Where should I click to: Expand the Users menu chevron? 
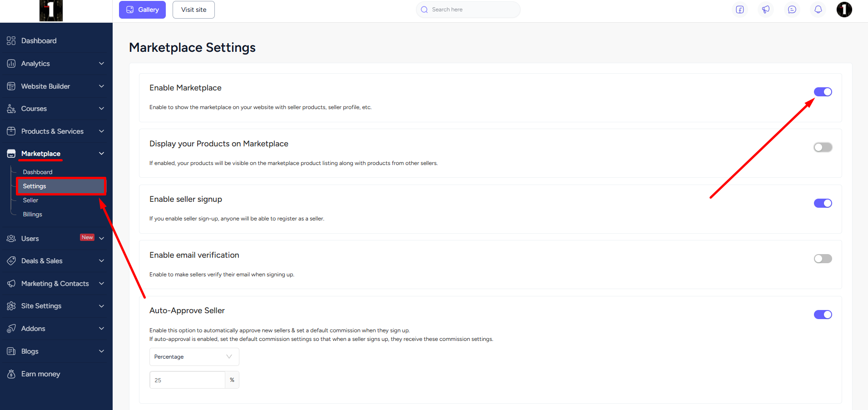(x=102, y=239)
